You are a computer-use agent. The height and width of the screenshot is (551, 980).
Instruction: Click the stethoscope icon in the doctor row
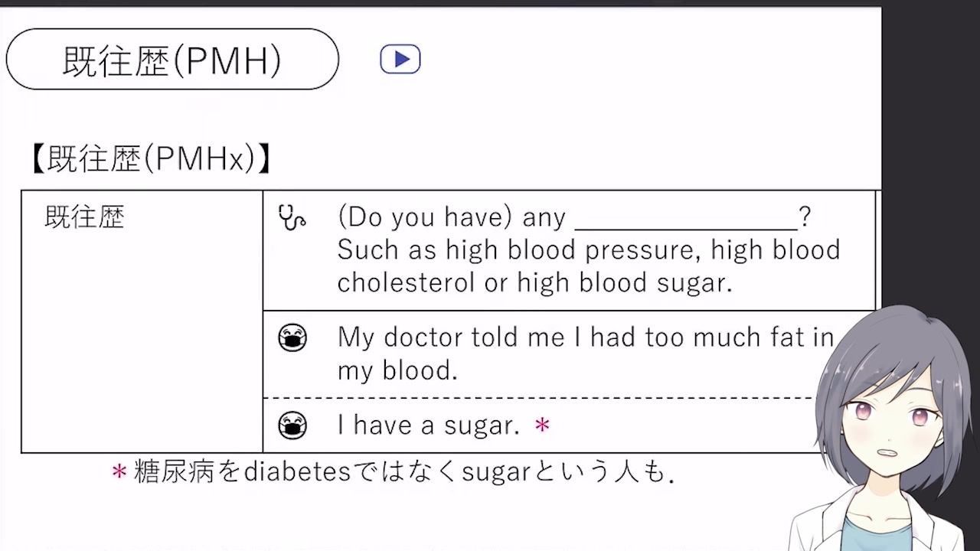click(292, 218)
